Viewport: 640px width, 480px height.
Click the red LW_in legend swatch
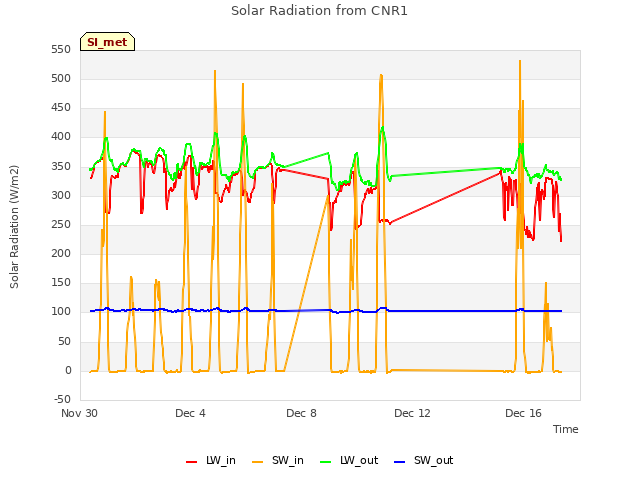(191, 462)
